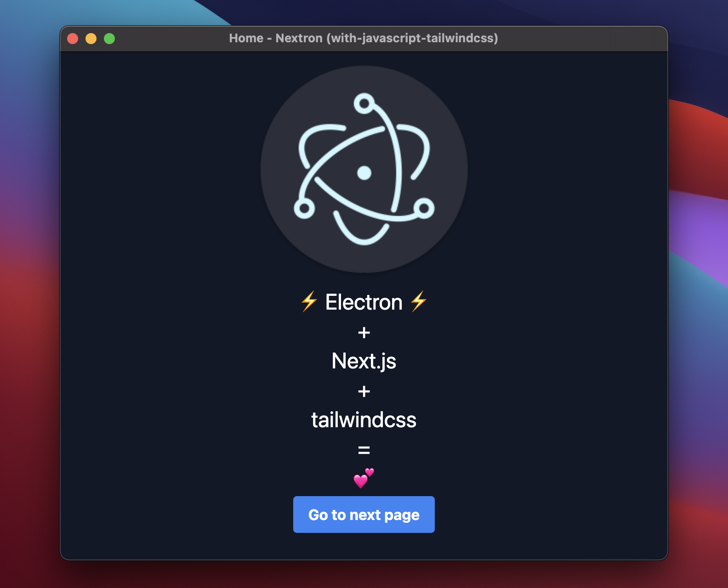Click the equals sign below tailwindcss
Screen dimensions: 728x588
tap(364, 450)
